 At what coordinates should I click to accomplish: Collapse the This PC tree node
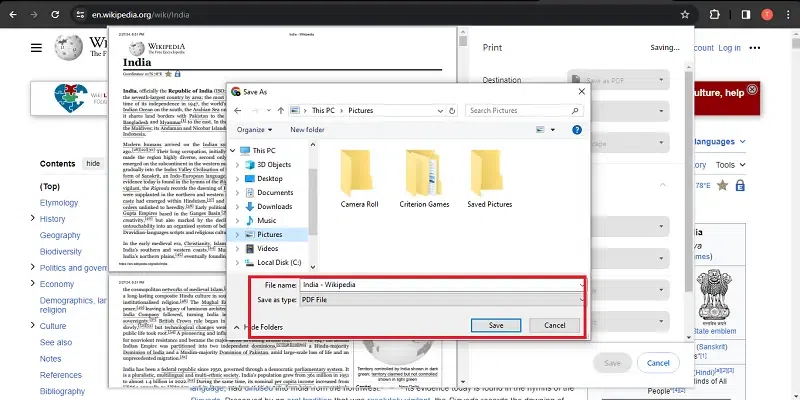pos(233,151)
